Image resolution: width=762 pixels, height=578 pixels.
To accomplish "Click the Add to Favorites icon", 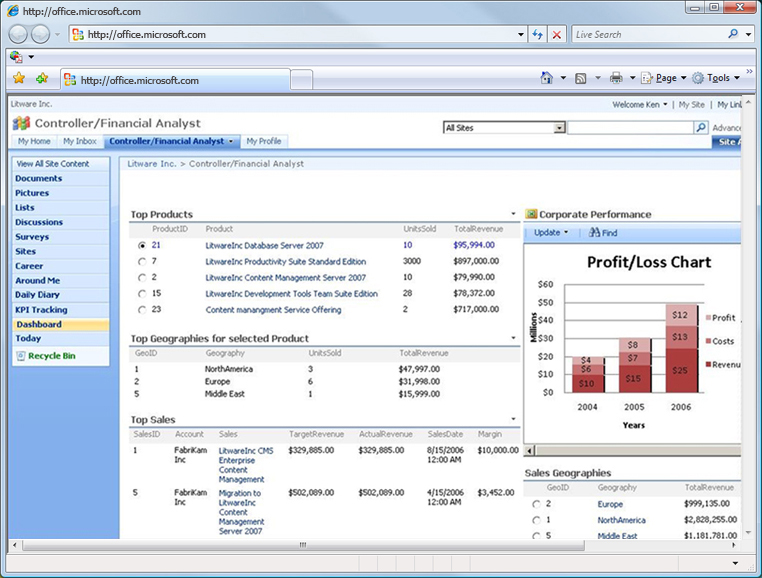I will 42,79.
